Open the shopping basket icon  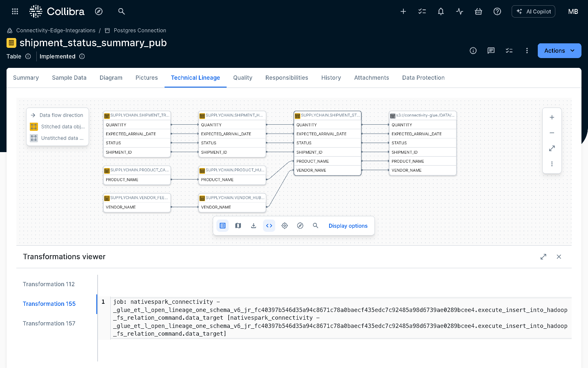pos(478,11)
